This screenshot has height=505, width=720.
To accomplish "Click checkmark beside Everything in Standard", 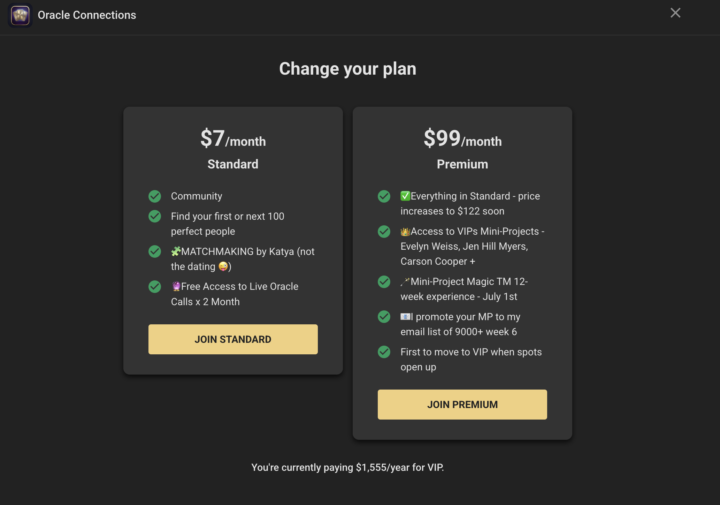I will [x=384, y=196].
